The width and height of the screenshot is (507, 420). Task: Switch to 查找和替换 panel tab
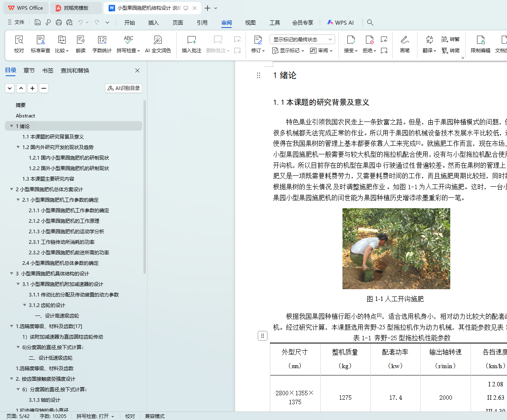tap(75, 70)
